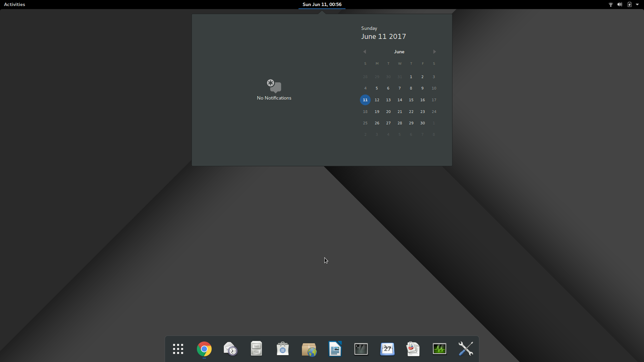Open GNOME Software store icon
The width and height of the screenshot is (644, 362).
282,349
